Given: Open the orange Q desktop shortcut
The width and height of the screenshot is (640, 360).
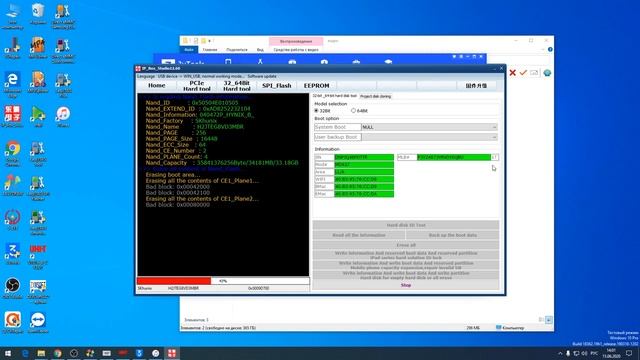Looking at the screenshot, I should 13,322.
